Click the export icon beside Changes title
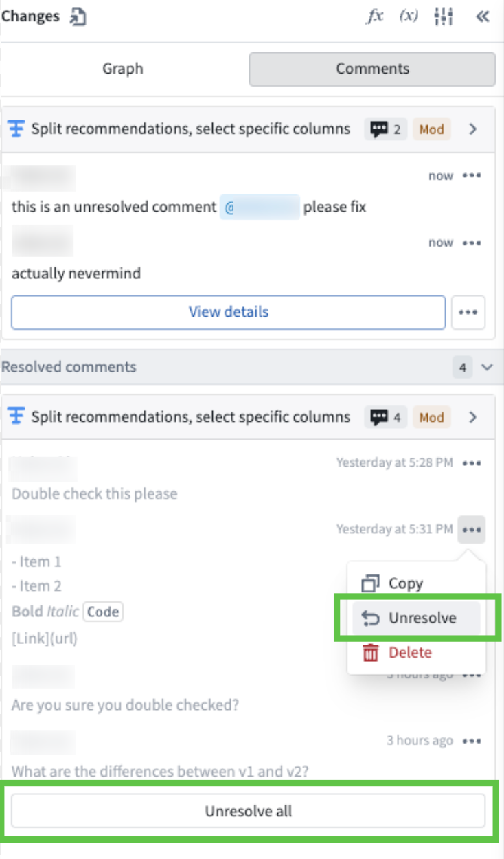Viewport: 504px width, 859px height. [78, 16]
